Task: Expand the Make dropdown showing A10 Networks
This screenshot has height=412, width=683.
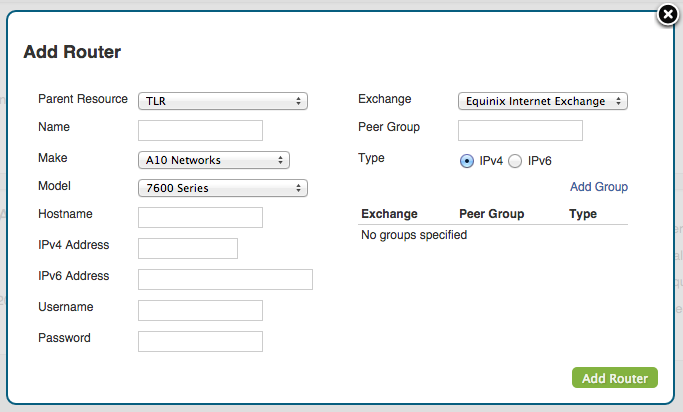Action: coord(214,160)
